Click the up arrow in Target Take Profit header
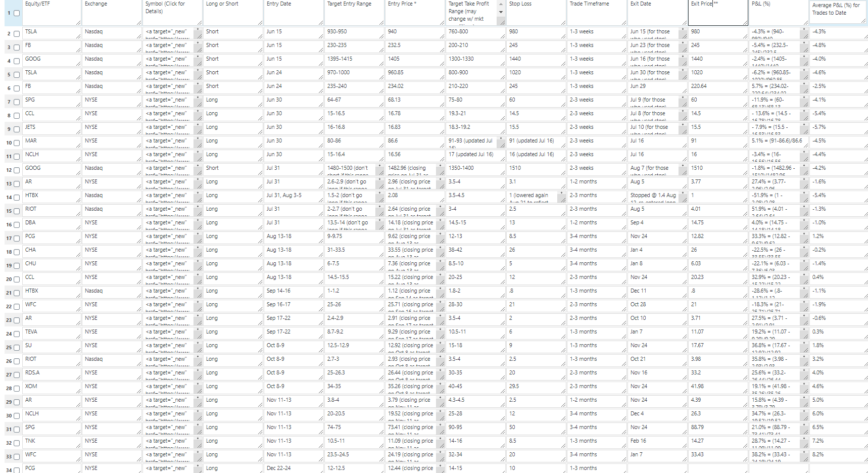Viewport: 868px width, 473px height. point(501,4)
